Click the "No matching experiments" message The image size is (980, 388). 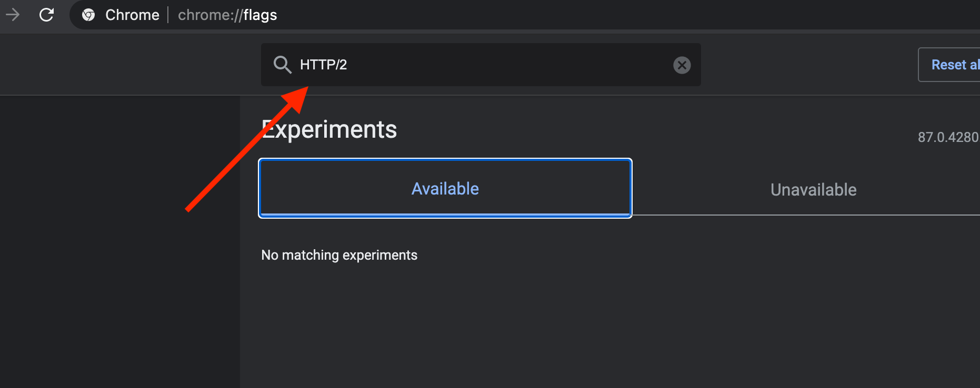(x=339, y=255)
